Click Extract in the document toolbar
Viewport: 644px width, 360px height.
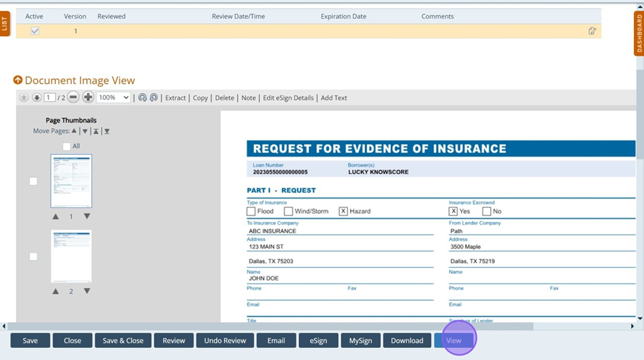point(175,97)
